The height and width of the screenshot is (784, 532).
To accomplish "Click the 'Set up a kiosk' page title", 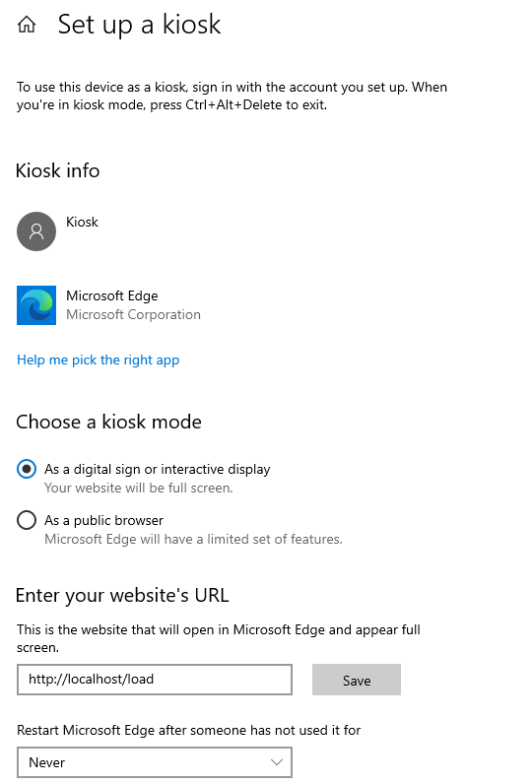I will point(139,25).
